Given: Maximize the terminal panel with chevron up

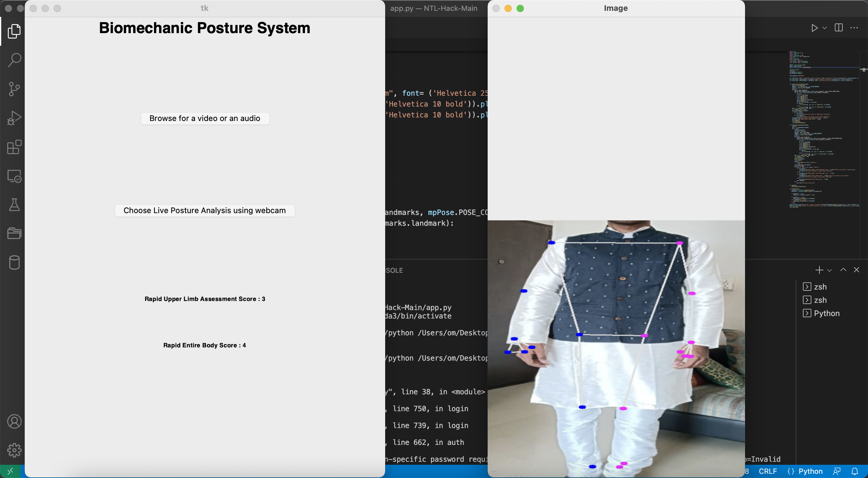Looking at the screenshot, I should coord(843,270).
